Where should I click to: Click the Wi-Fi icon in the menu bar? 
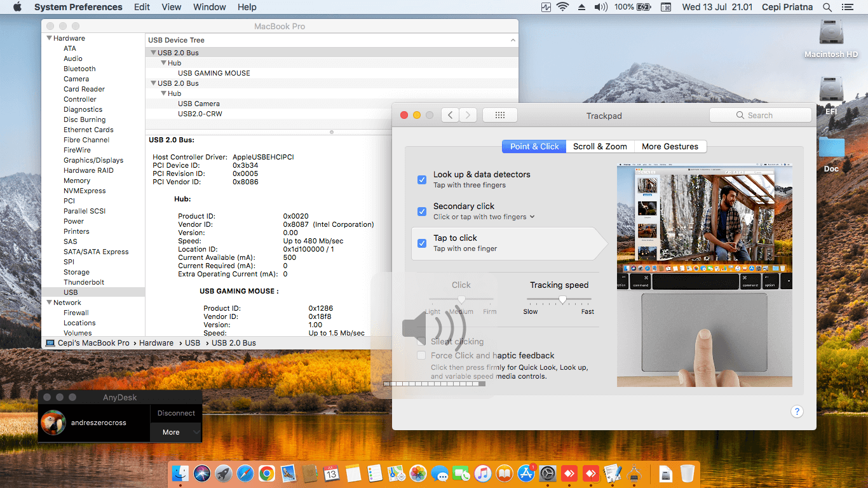(x=562, y=7)
